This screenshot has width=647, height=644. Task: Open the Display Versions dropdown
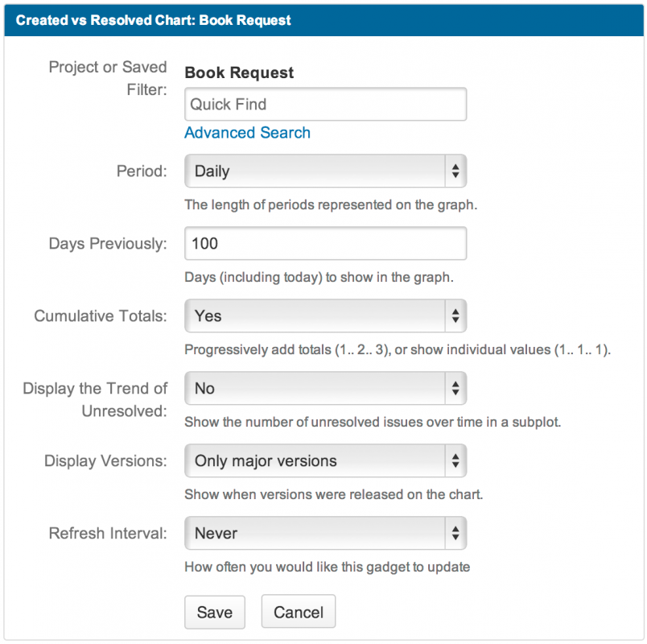(x=324, y=461)
